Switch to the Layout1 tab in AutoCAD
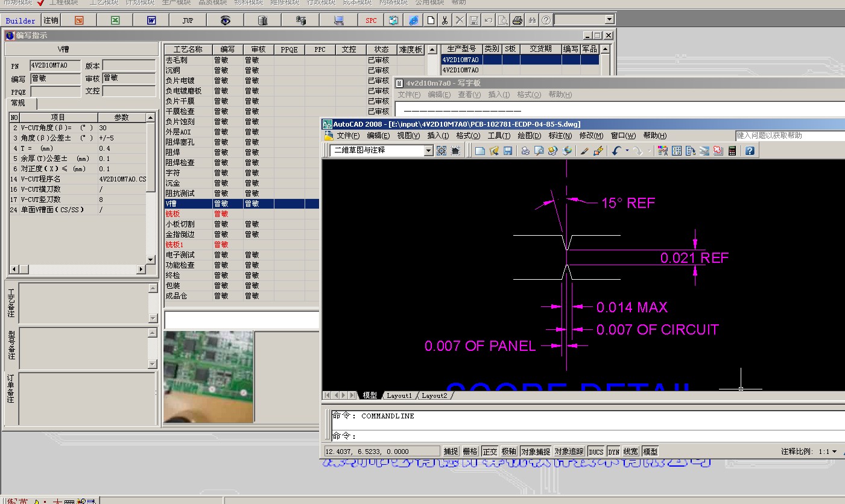Image resolution: width=845 pixels, height=504 pixels. click(x=399, y=395)
